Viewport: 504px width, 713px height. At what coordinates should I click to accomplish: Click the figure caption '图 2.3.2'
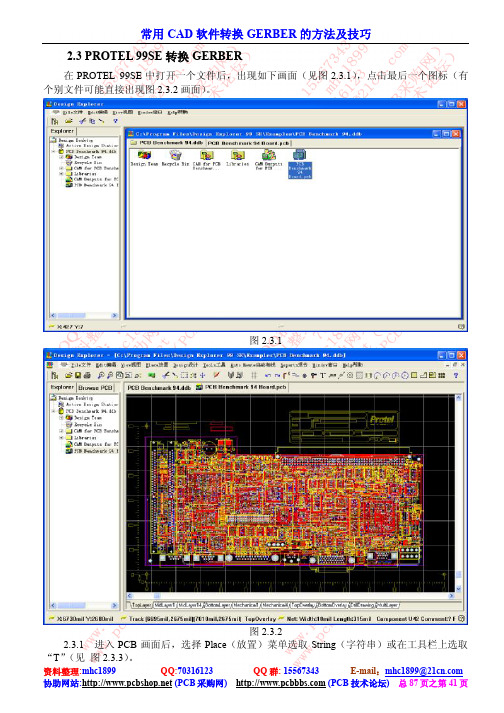coord(266,631)
